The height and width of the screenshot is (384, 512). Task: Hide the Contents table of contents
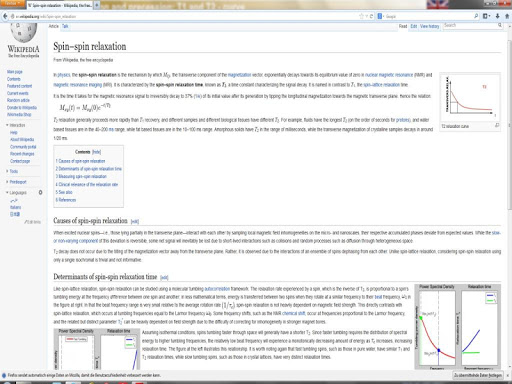97,152
